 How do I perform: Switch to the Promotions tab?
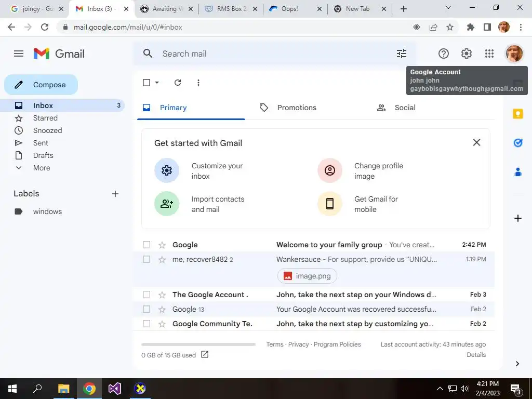pos(288,108)
